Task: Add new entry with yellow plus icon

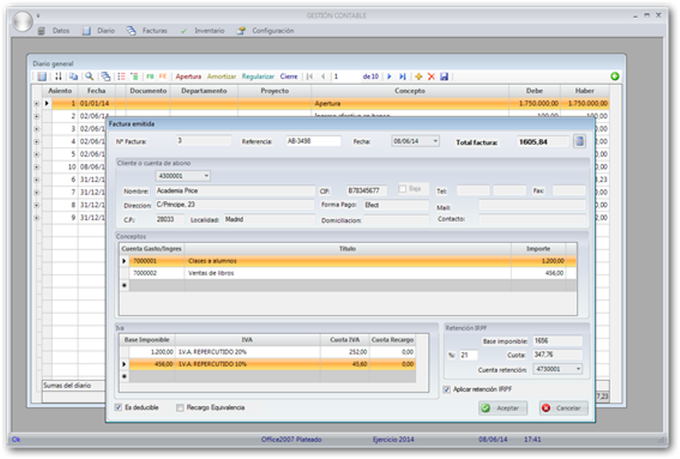Action: [x=418, y=76]
